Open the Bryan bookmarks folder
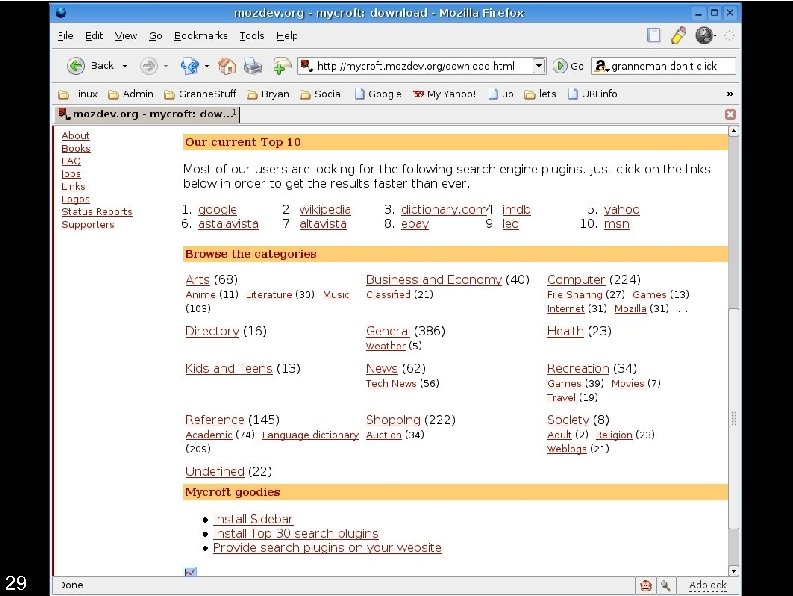Viewport: 793px width, 596px height. click(268, 94)
